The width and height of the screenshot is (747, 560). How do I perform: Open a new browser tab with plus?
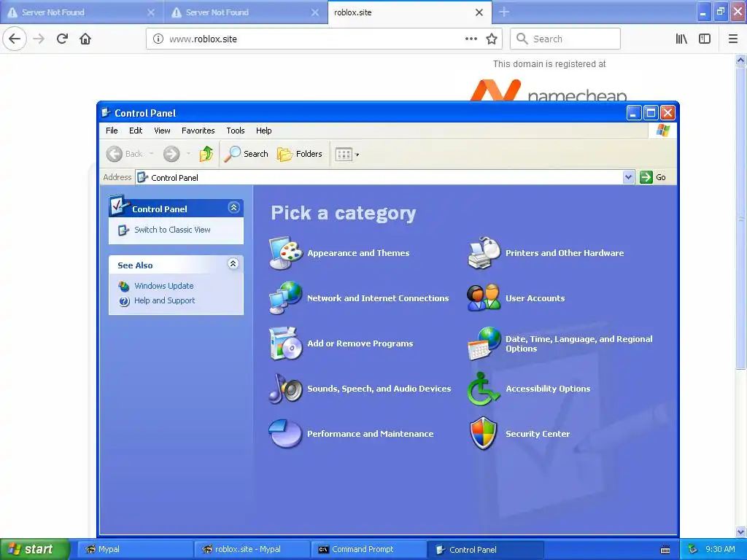(504, 12)
